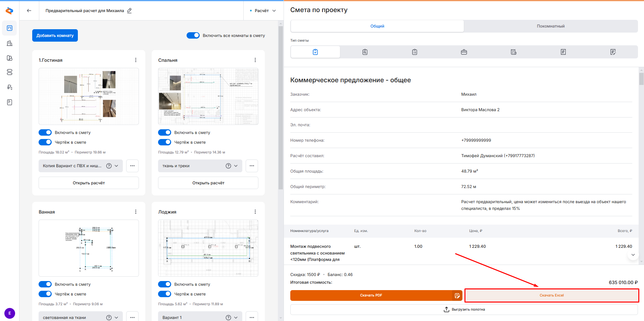This screenshot has height=321, width=644.
Task: Click the back arrow in the header
Action: (29, 11)
